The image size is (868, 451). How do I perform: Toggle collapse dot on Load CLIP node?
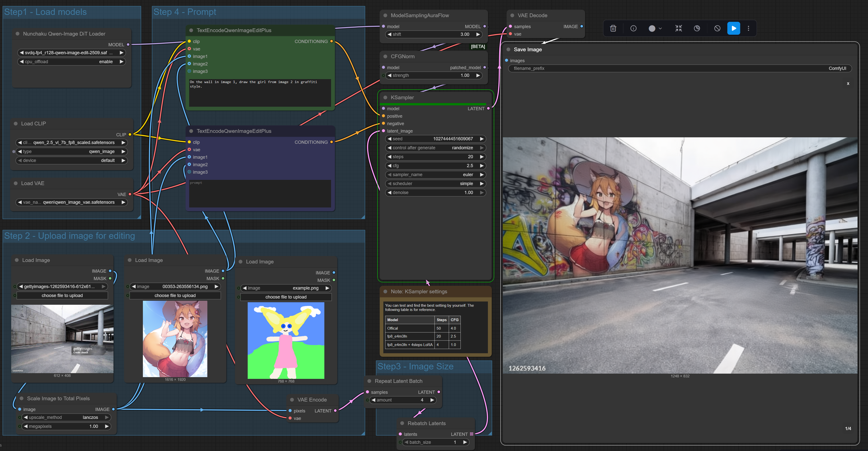pyautogui.click(x=15, y=124)
